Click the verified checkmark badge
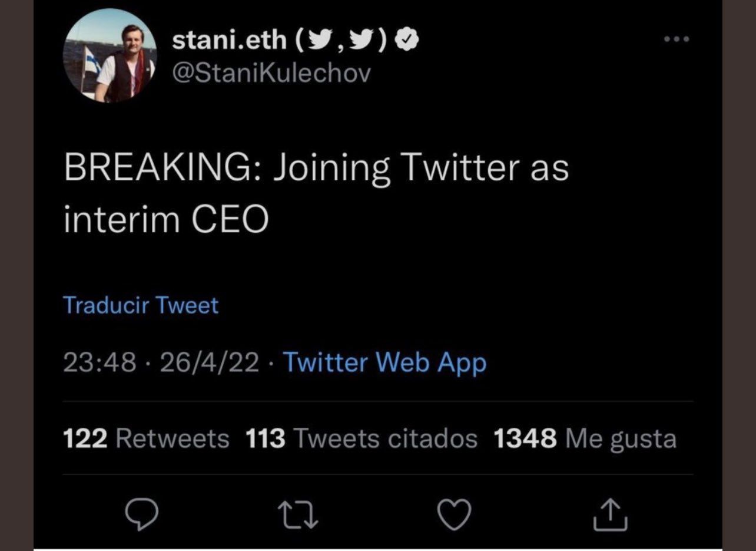 point(407,41)
